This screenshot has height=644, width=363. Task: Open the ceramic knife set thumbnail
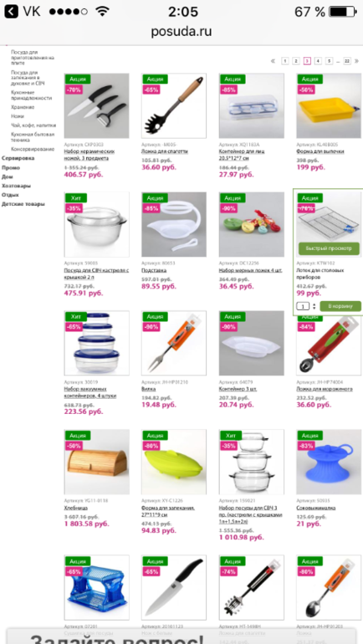(96, 105)
